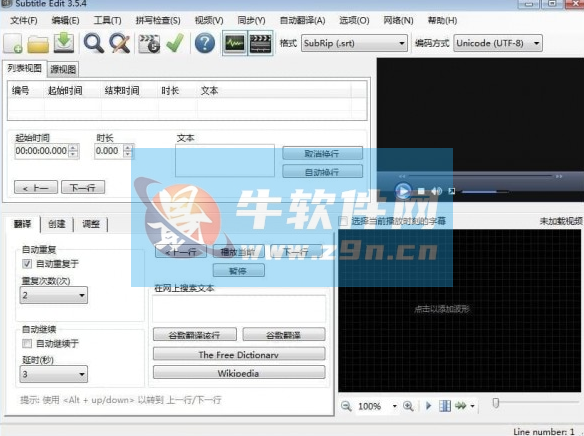Click the Wikipedia button

239,373
